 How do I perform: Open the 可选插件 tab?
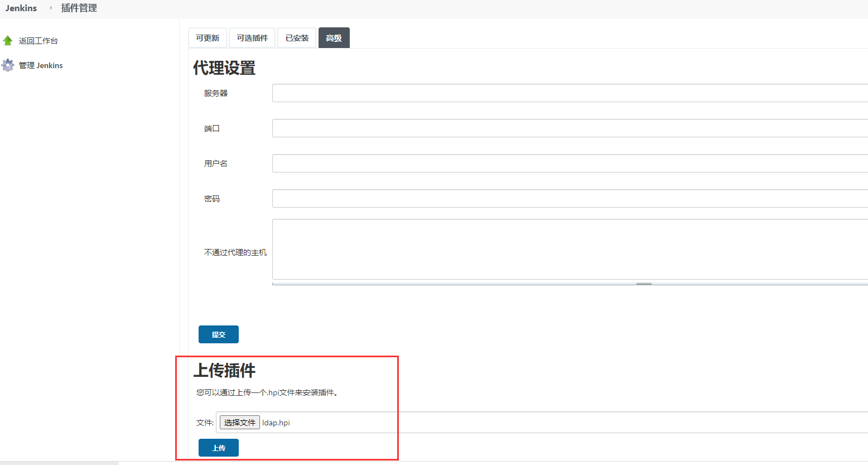click(x=252, y=37)
